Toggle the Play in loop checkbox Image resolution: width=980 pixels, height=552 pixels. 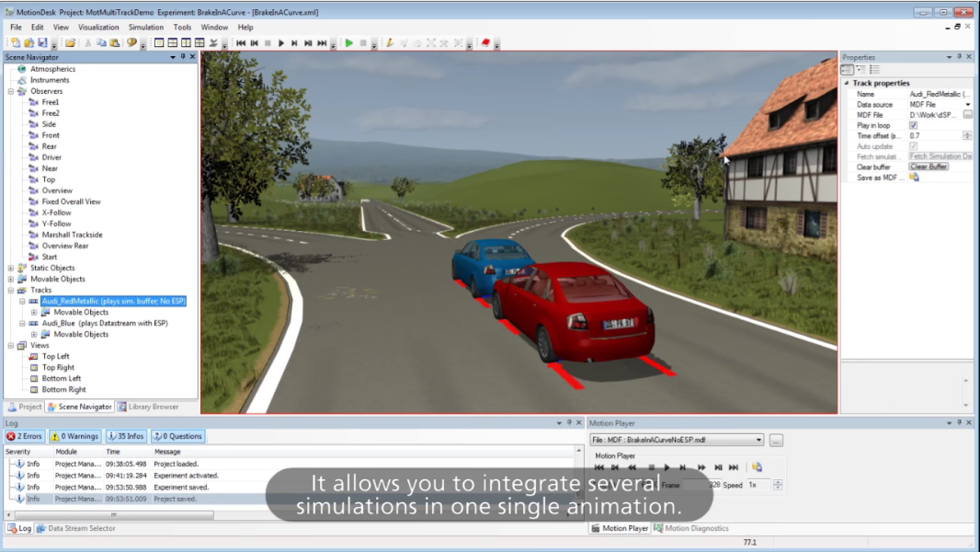pyautogui.click(x=913, y=125)
